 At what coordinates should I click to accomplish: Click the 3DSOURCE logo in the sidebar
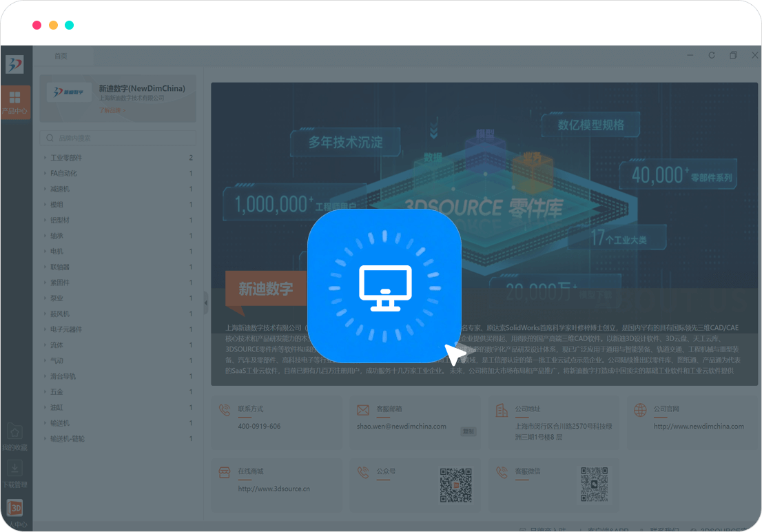click(x=14, y=64)
